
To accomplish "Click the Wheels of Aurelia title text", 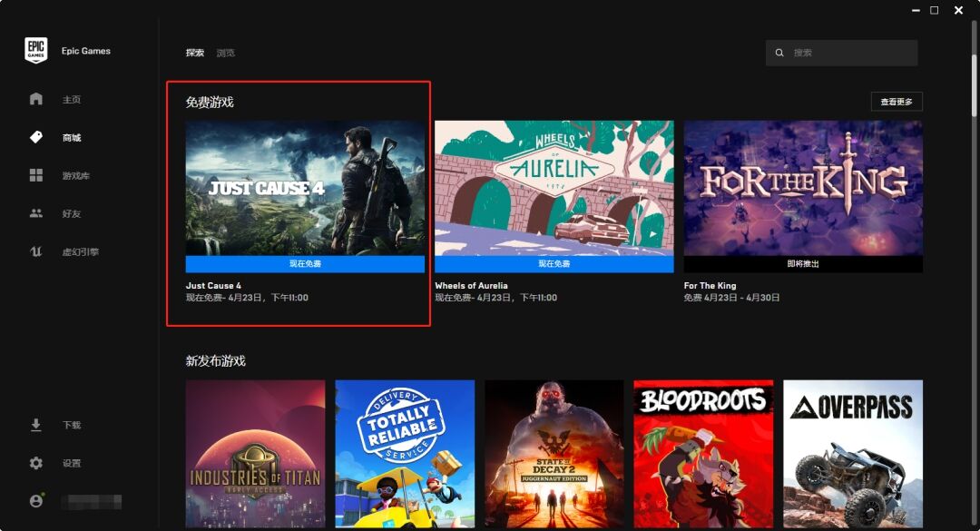I will pyautogui.click(x=471, y=285).
